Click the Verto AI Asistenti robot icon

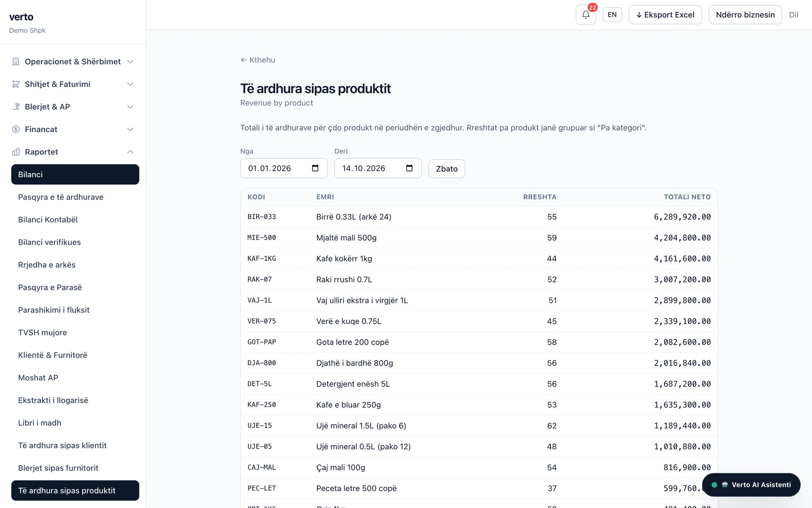click(725, 485)
